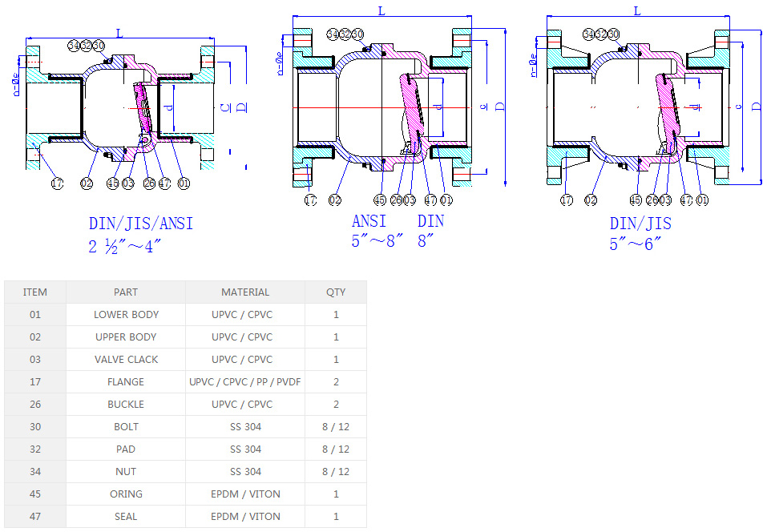Click item number 47 in the table
Screen dimensions: 771x532
coord(35,517)
